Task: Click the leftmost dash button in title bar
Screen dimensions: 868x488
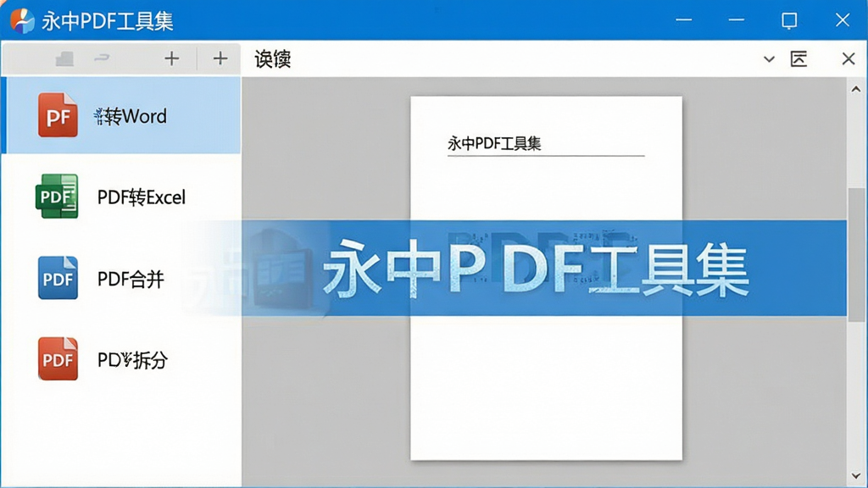Action: click(684, 20)
